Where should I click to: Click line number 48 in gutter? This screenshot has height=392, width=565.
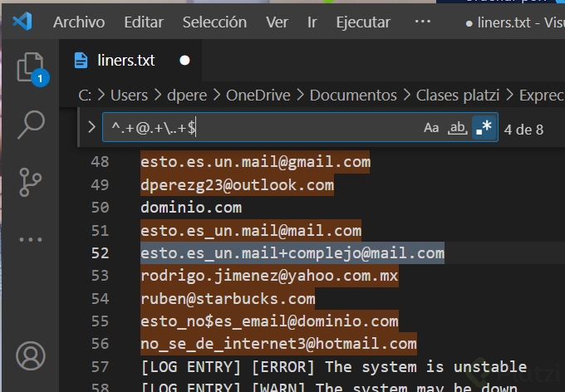click(100, 162)
